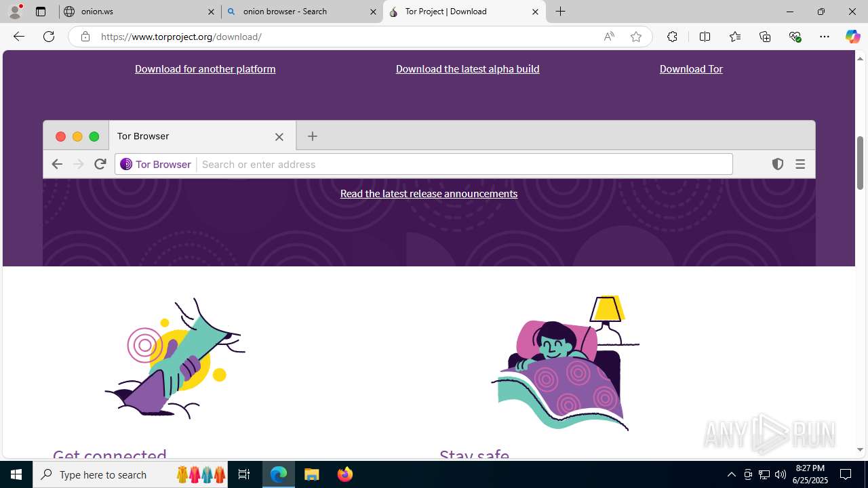
Task: Open Read aloud in address bar
Action: point(609,37)
